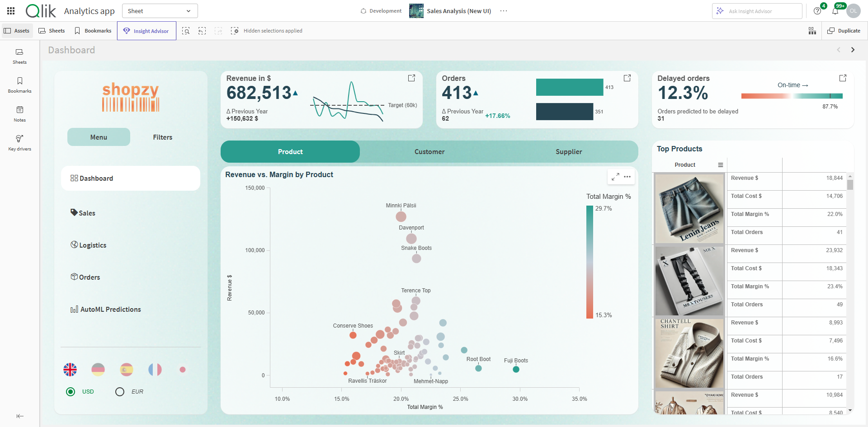Click the Lenin Jeans product thumbnail
Screen dimensions: 868x427
tap(689, 208)
